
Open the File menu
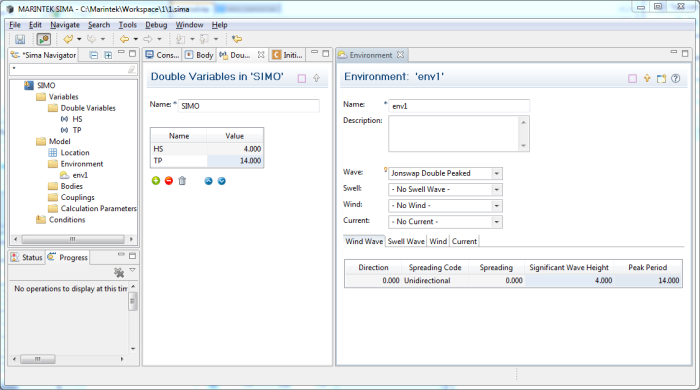(15, 25)
